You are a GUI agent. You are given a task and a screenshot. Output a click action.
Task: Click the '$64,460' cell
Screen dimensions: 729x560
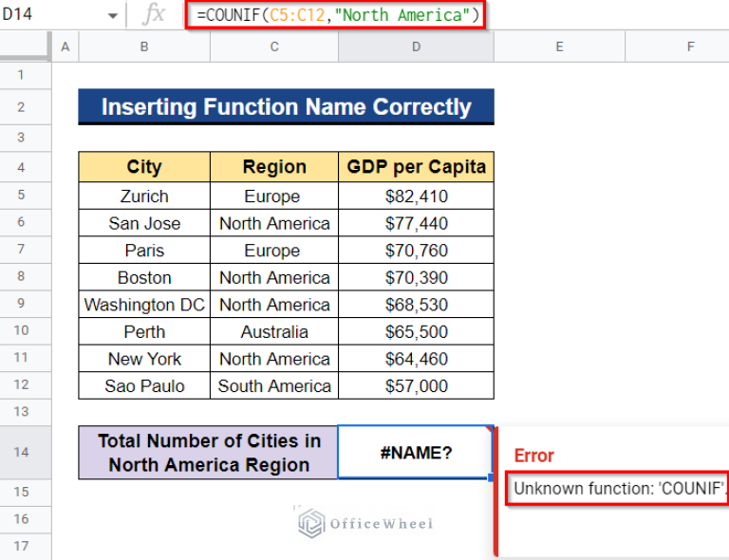point(416,359)
